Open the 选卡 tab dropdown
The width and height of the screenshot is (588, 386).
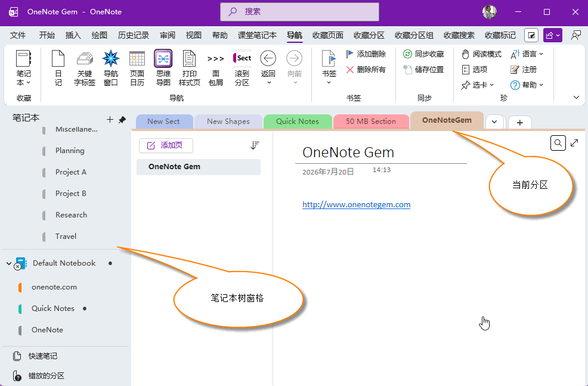coord(477,85)
